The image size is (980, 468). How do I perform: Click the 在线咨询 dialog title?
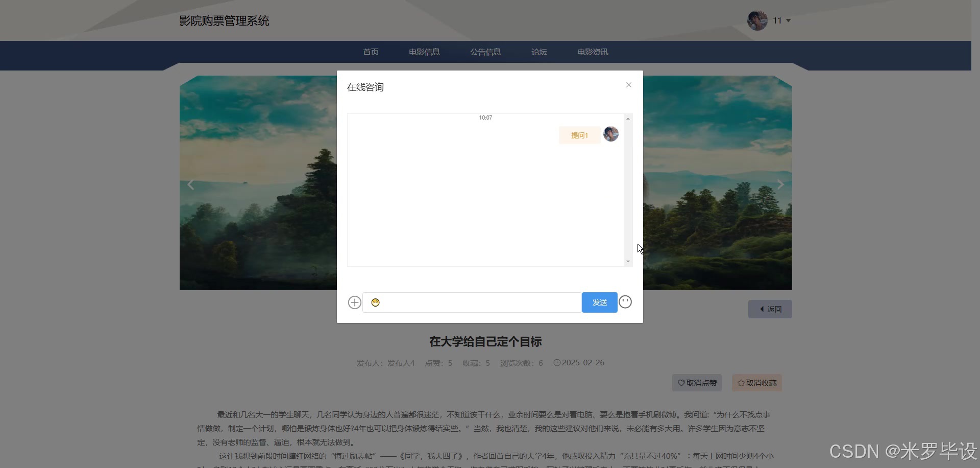click(365, 87)
